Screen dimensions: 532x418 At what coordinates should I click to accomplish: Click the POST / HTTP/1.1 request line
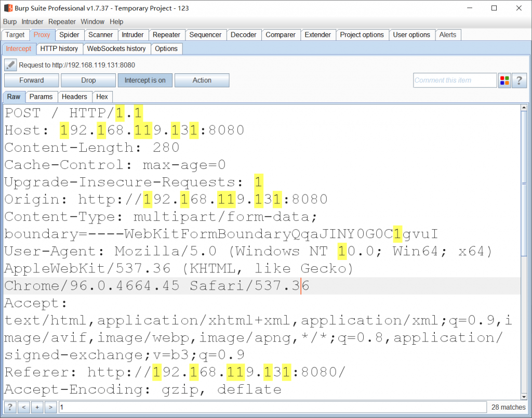[x=73, y=113]
